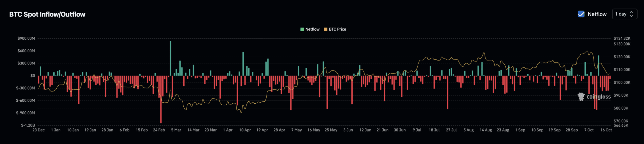Hide the BTC Price series via legend label

337,29
